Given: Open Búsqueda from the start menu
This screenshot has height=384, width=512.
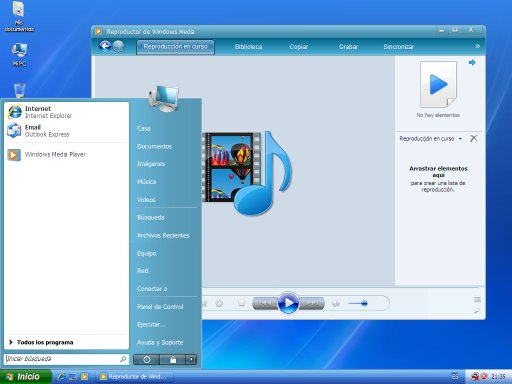Looking at the screenshot, I should pyautogui.click(x=151, y=217).
